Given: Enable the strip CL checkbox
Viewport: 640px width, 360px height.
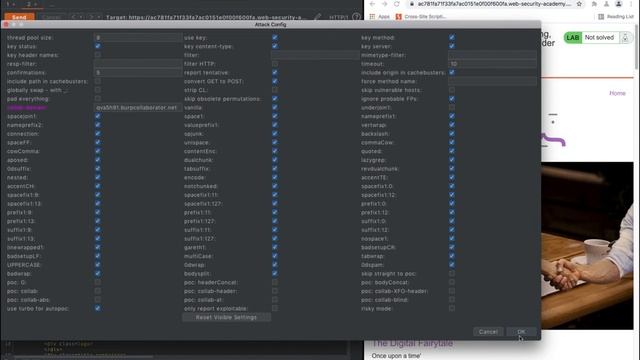Looking at the screenshot, I should coord(275,90).
